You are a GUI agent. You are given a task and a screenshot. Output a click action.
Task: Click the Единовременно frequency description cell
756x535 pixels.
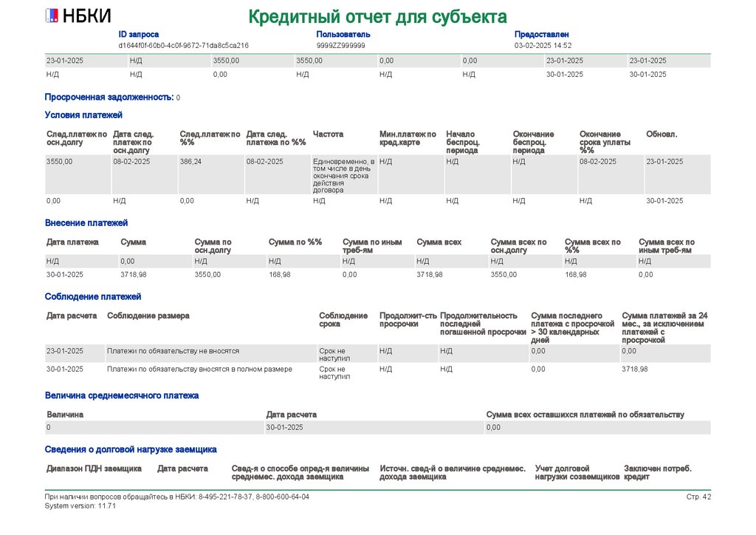(x=344, y=174)
